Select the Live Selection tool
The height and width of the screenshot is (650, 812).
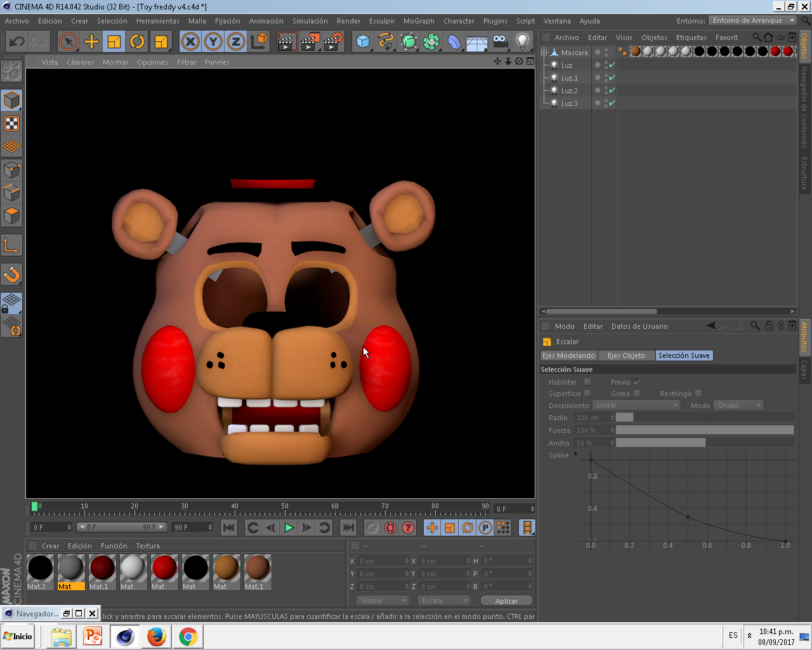pyautogui.click(x=69, y=42)
